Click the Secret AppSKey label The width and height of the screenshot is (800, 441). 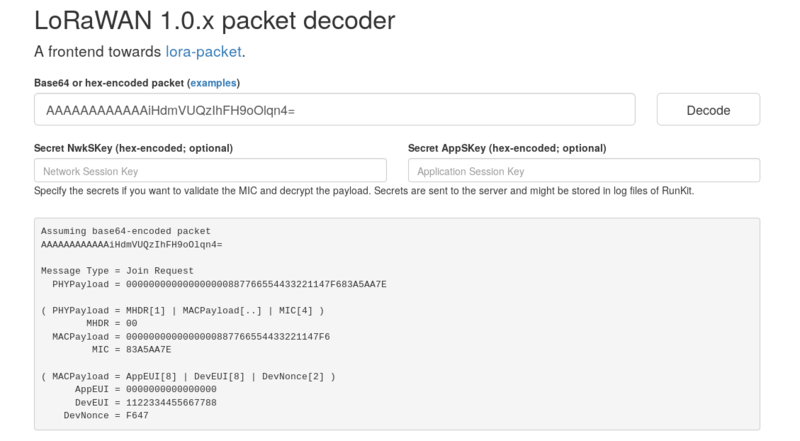pyautogui.click(x=509, y=148)
